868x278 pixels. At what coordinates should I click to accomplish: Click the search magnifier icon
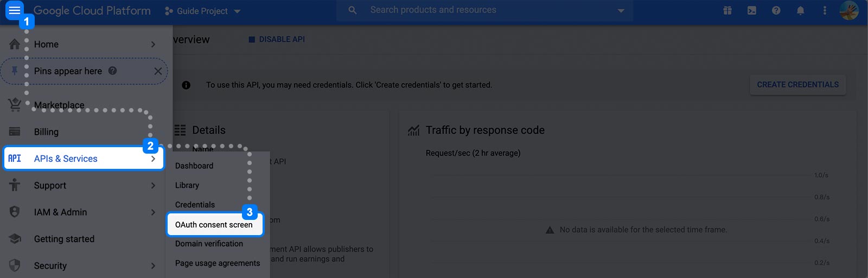point(353,10)
